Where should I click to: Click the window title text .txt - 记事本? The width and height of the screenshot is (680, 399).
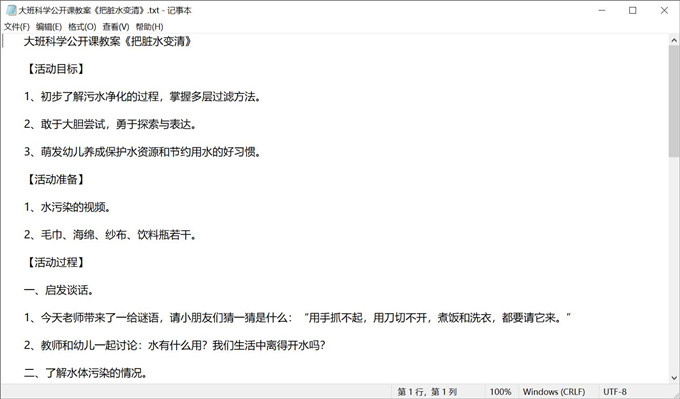click(x=170, y=10)
